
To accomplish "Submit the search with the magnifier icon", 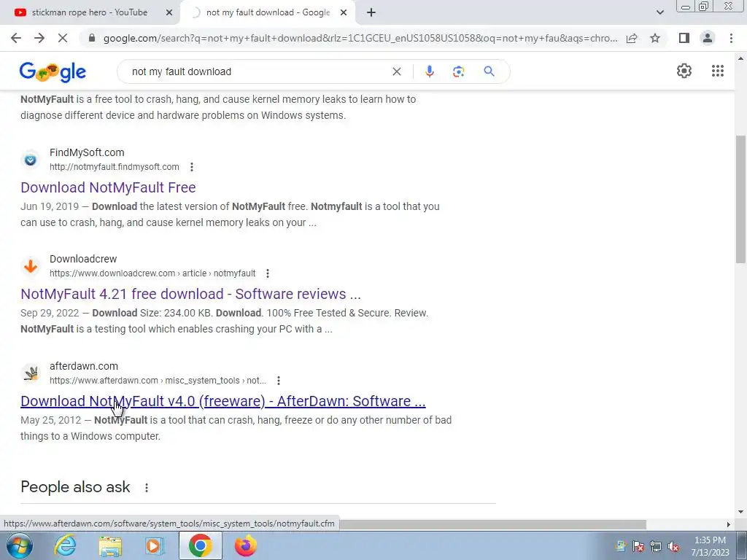I will (489, 71).
